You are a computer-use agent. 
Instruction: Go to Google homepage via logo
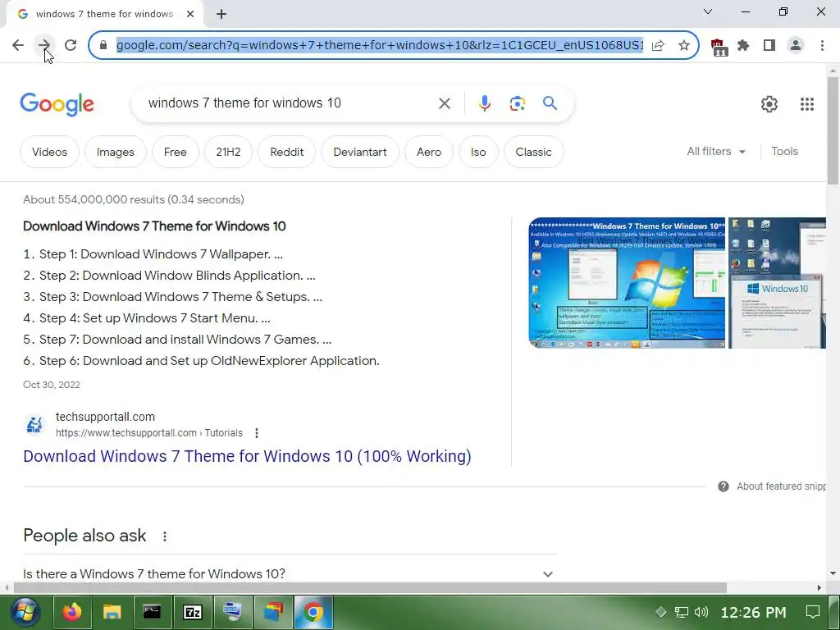coord(57,104)
